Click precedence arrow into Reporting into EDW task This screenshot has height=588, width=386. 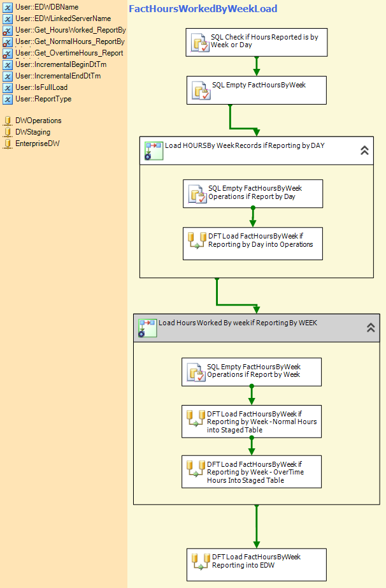coord(257,527)
